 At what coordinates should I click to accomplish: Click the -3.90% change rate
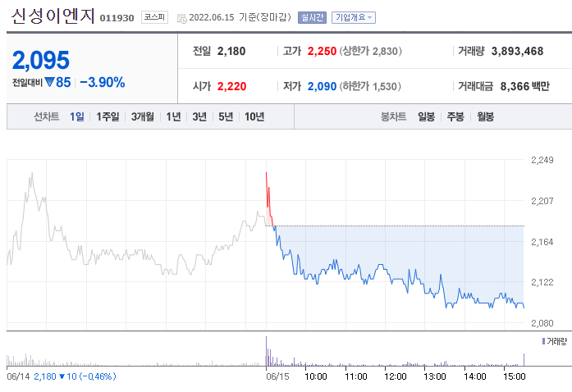click(x=102, y=82)
